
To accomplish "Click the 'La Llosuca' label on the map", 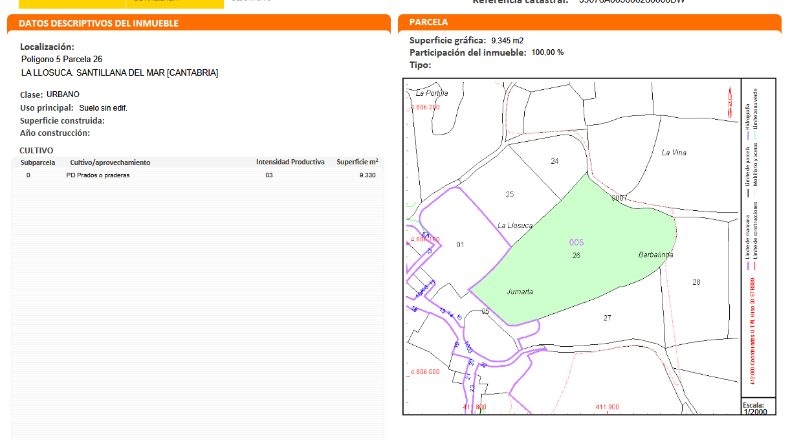I will (x=515, y=225).
